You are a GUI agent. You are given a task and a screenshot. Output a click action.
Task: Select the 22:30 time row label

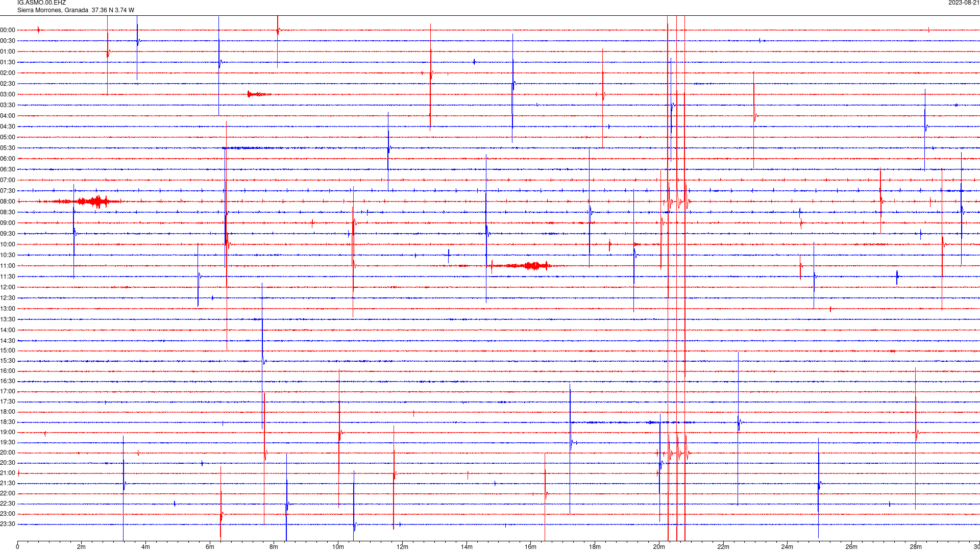[x=8, y=504]
